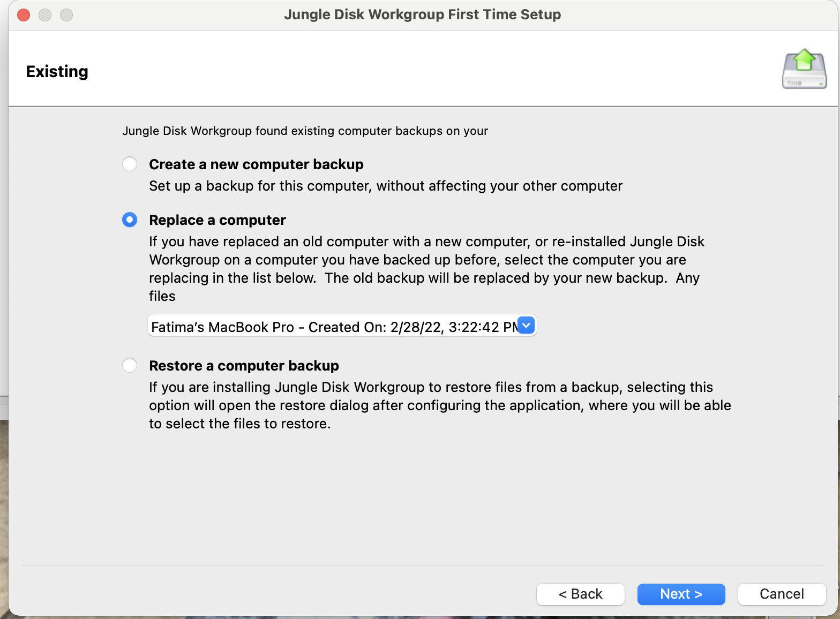Click the "Create a new computer backup" label
Screen dimensions: 840x619
256,164
